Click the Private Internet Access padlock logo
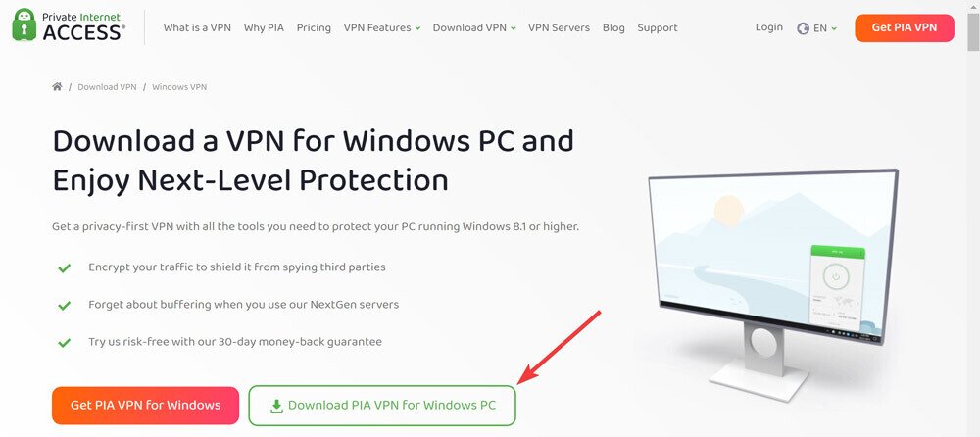Viewport: 980px width, 437px height. click(x=24, y=25)
